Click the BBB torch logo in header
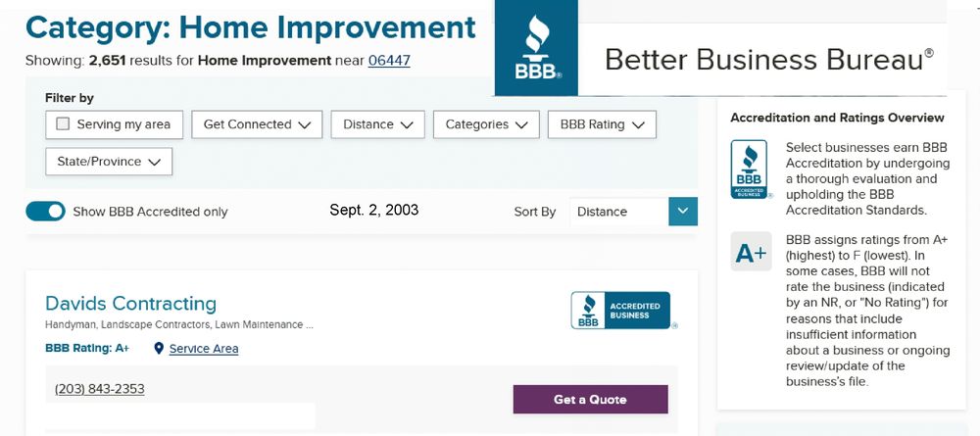The height and width of the screenshot is (436, 980). pyautogui.click(x=537, y=50)
